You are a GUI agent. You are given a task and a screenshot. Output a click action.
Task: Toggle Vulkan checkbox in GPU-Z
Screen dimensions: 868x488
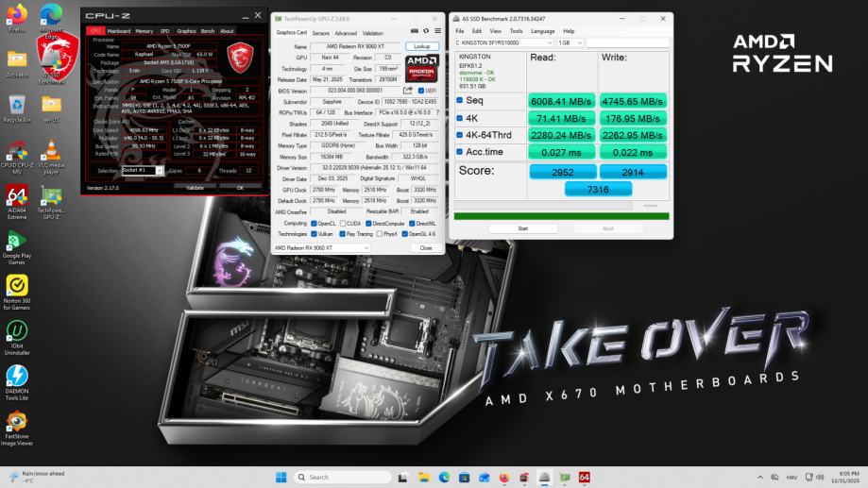point(314,234)
